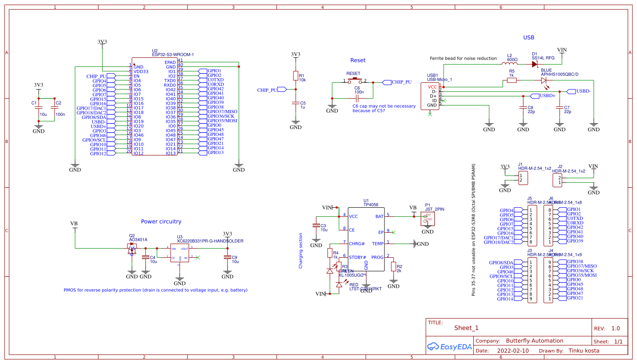Click the "2022-02-10" date field

pos(513,351)
